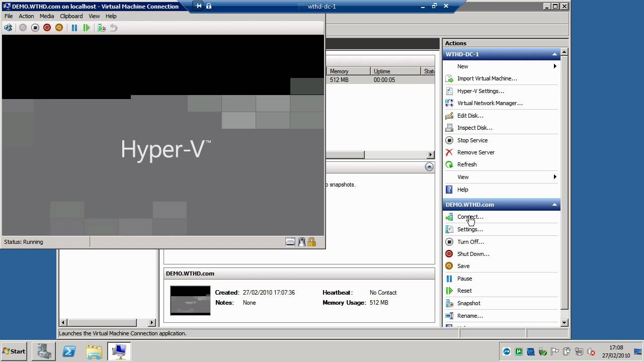The width and height of the screenshot is (644, 362).
Task: Click the 'Status: Running' status text
Action: (24, 242)
